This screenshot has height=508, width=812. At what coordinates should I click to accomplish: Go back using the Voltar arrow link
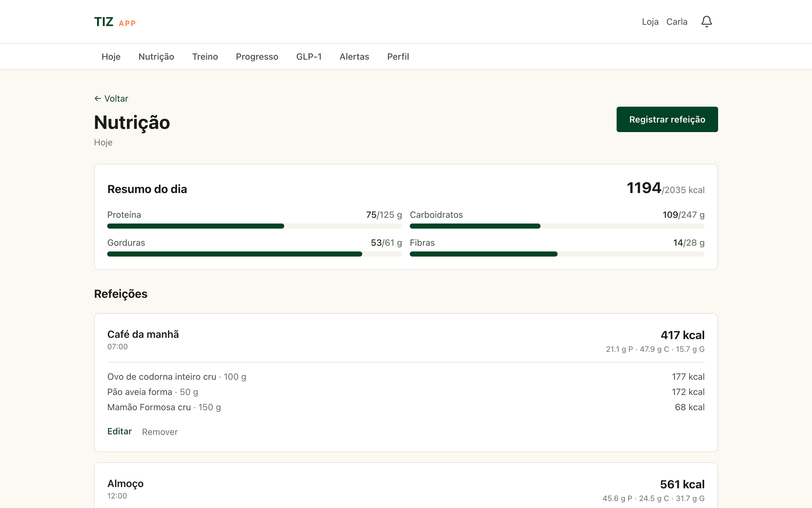111,98
